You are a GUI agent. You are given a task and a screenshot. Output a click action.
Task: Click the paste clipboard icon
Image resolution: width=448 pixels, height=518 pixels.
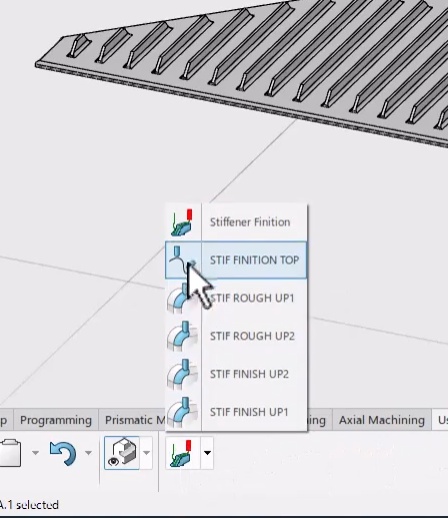pyautogui.click(x=10, y=453)
